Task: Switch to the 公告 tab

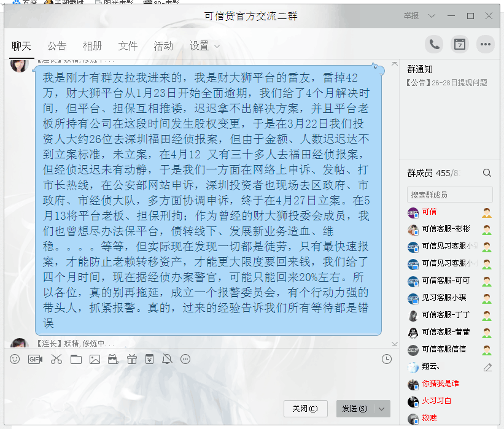Action: [x=57, y=46]
